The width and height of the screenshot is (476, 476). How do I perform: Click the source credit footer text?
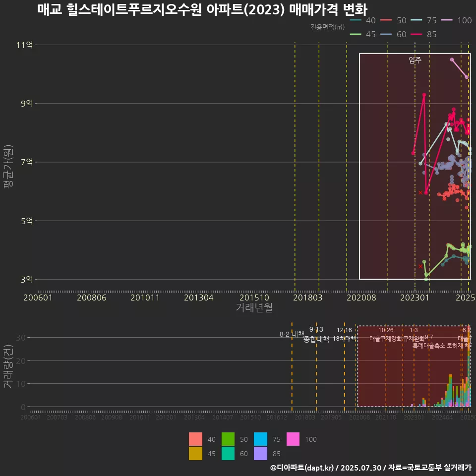(371, 468)
